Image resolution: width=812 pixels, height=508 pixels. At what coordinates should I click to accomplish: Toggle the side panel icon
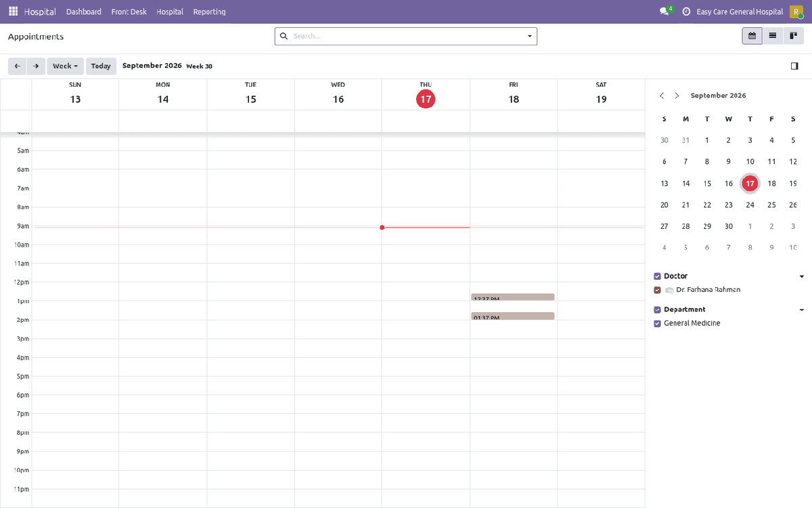click(794, 66)
